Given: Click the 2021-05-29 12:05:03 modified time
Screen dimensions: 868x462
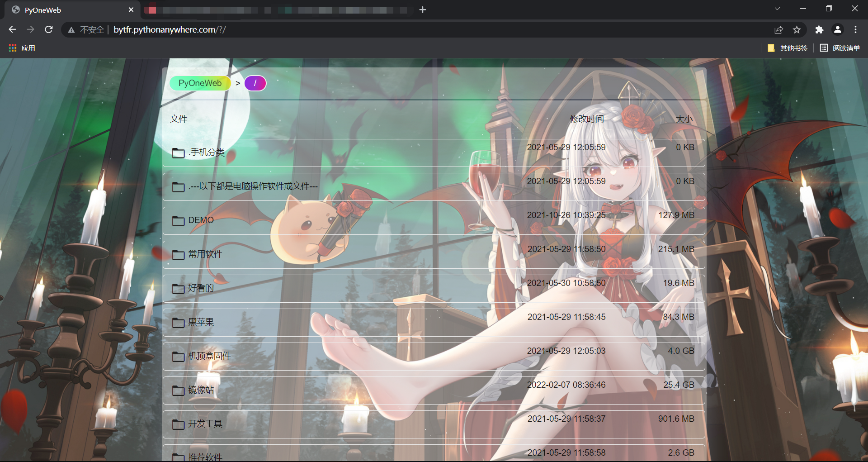Looking at the screenshot, I should coord(566,351).
